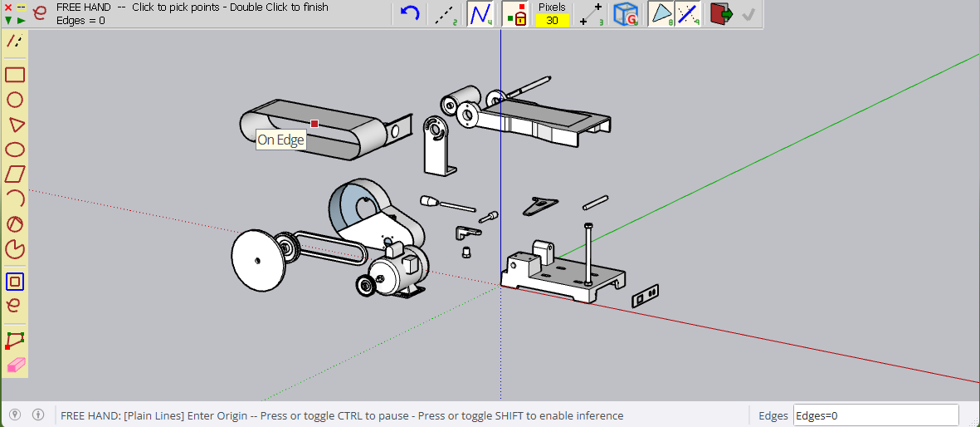The height and width of the screenshot is (427, 980).
Task: Toggle the dotted construction line mode
Action: 446,14
